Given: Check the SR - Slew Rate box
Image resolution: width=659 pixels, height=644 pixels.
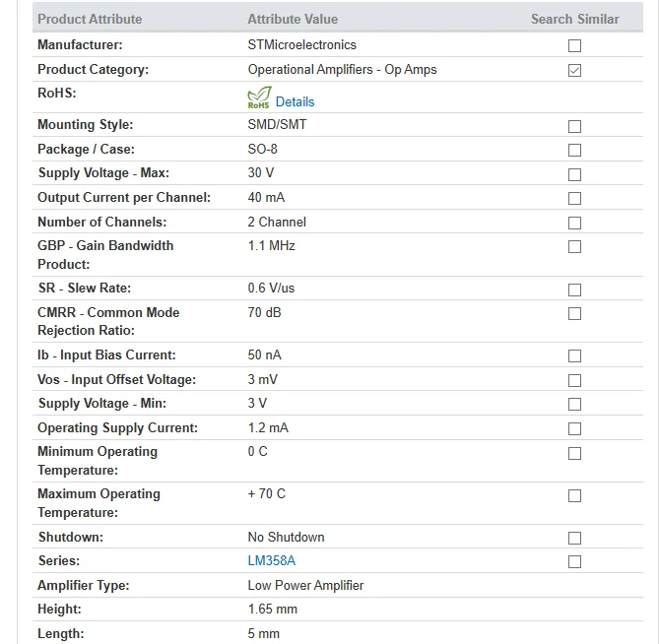Looking at the screenshot, I should (574, 290).
